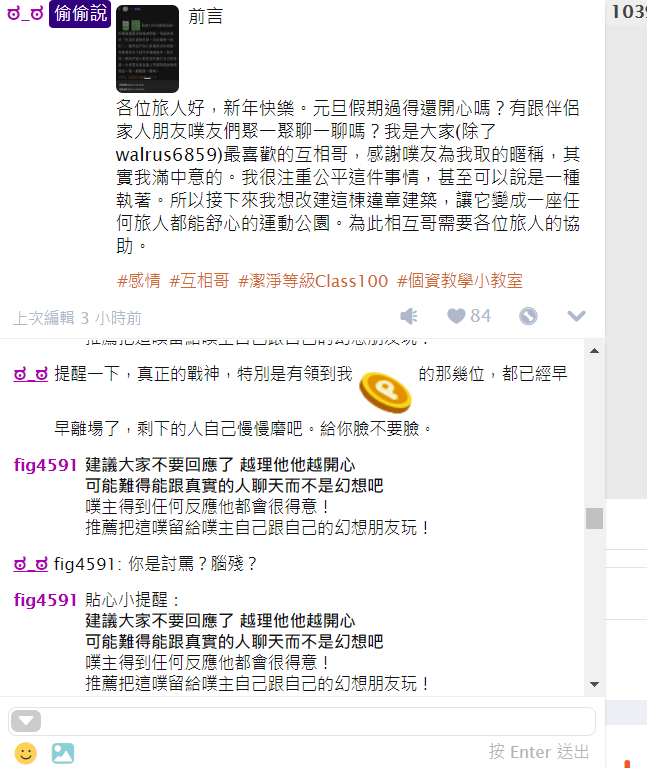Click the replies scrollbar up arrow
Image resolution: width=647 pixels, height=768 pixels.
594,351
